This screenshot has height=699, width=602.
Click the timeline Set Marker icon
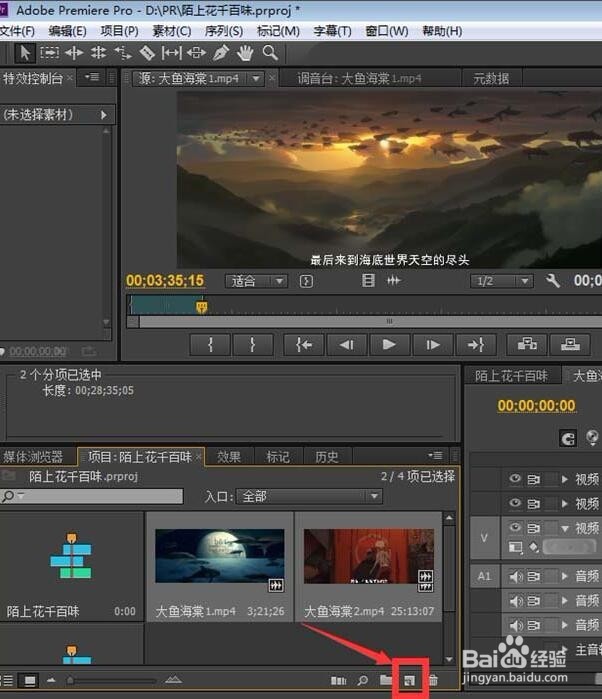point(592,437)
